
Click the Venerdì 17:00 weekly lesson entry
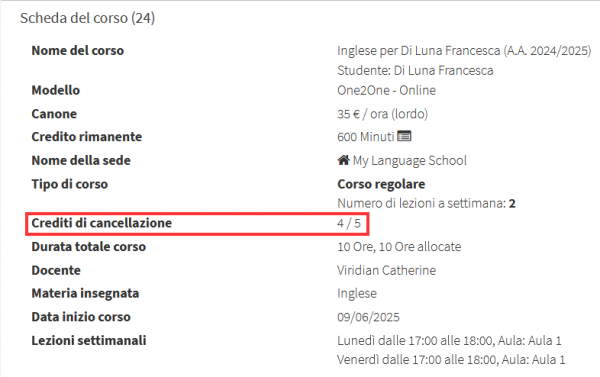(x=451, y=360)
